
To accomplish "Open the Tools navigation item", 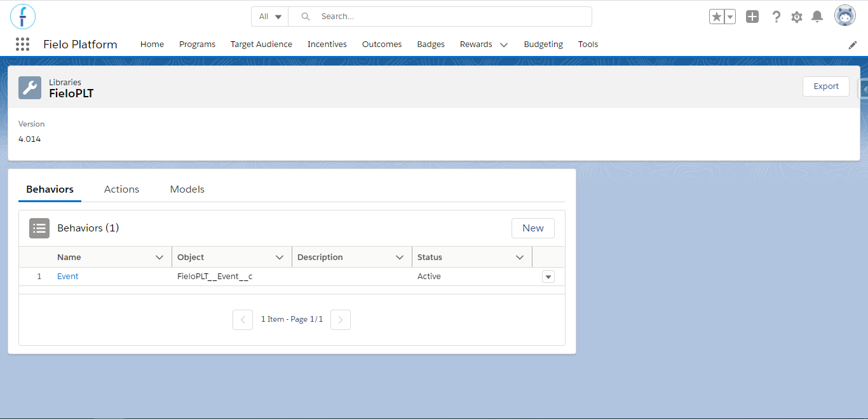I will coord(588,45).
